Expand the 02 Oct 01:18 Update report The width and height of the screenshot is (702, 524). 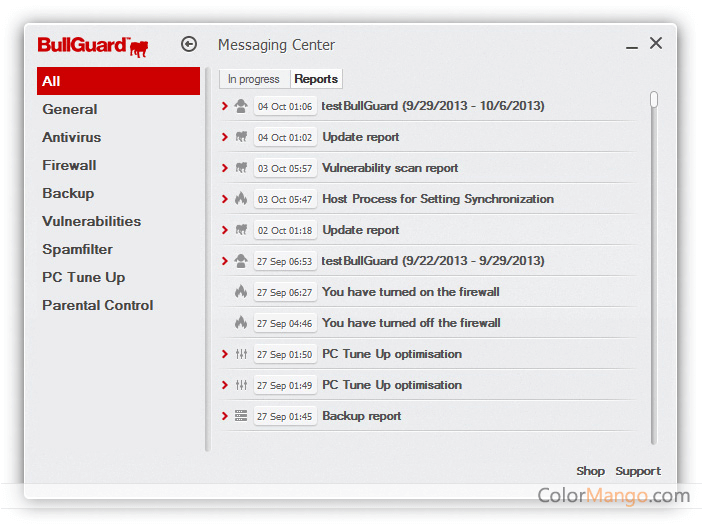(x=225, y=230)
